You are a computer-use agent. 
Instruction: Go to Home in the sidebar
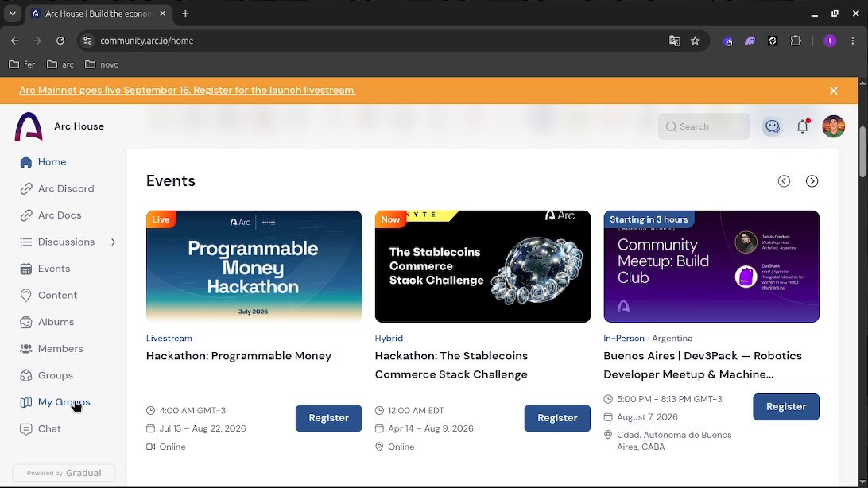pyautogui.click(x=43, y=161)
